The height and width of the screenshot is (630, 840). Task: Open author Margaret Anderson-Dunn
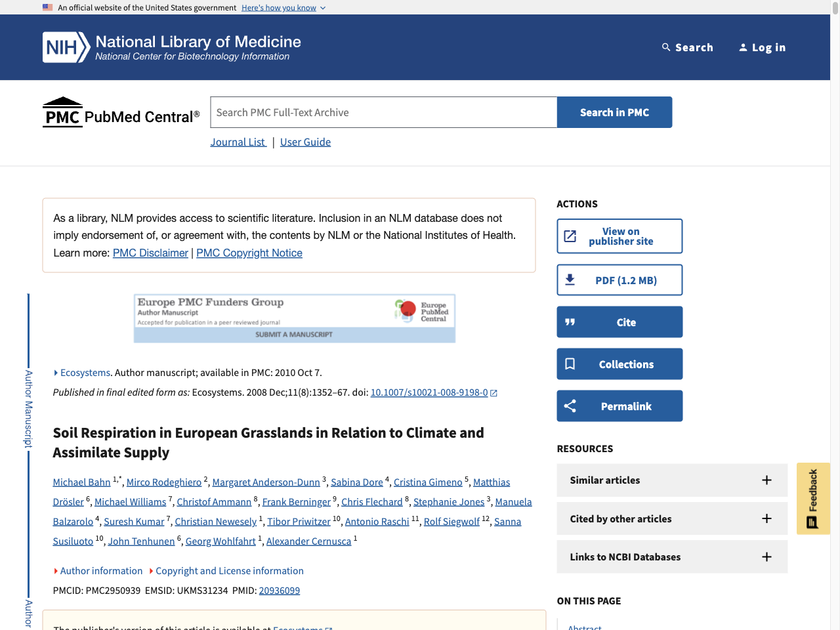266,482
